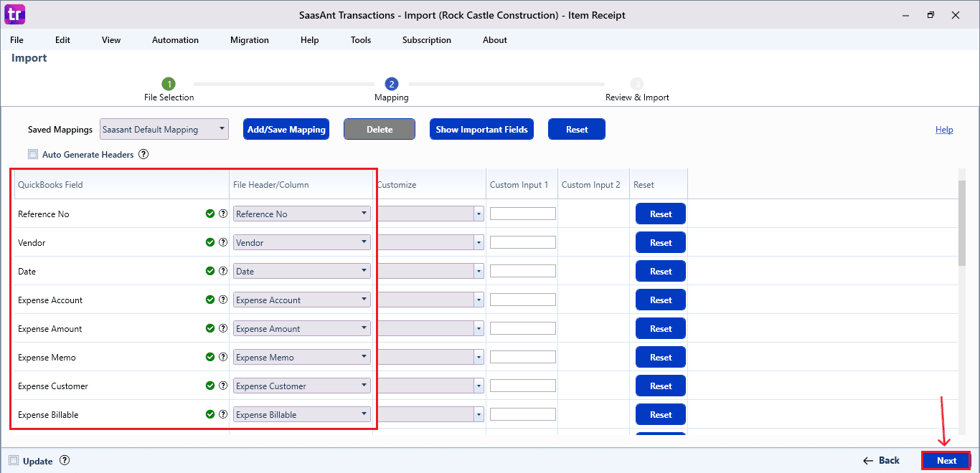The height and width of the screenshot is (473, 980).
Task: Toggle the Update checkbox
Action: [x=14, y=461]
